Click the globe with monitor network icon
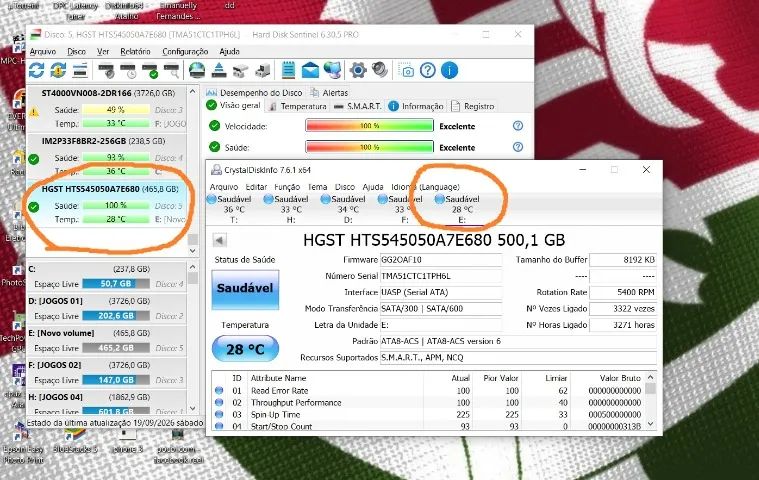Image resolution: width=759 pixels, height=480 pixels. 333,71
